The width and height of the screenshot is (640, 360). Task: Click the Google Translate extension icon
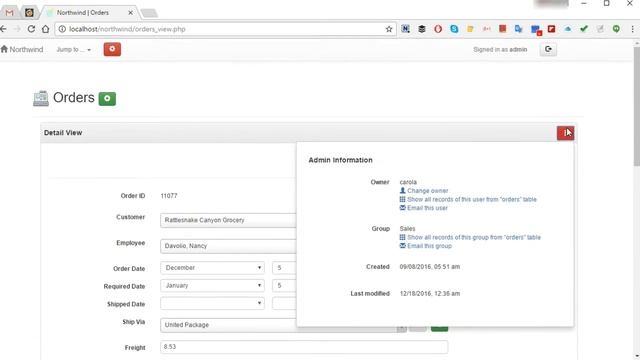point(519,29)
